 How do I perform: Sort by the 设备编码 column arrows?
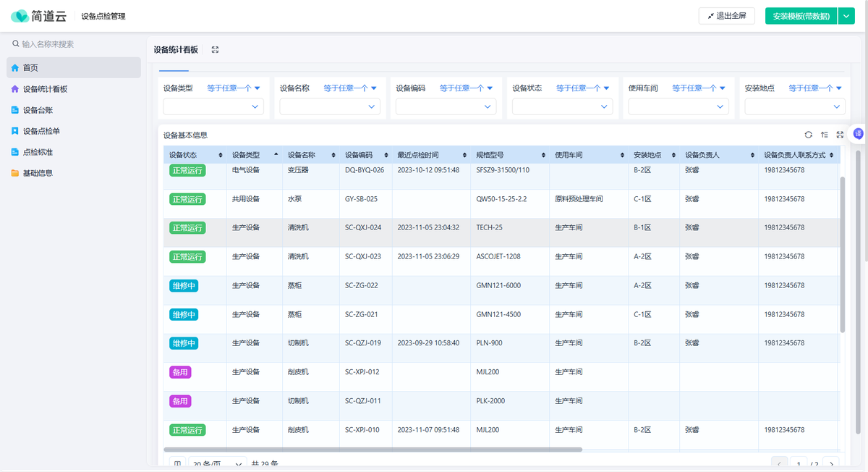click(x=386, y=156)
